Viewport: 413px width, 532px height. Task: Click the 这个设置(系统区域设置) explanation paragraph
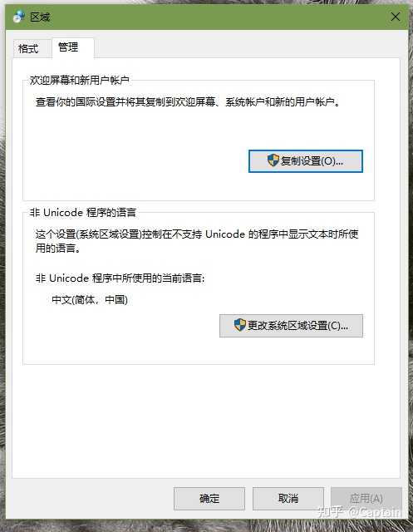click(x=197, y=241)
